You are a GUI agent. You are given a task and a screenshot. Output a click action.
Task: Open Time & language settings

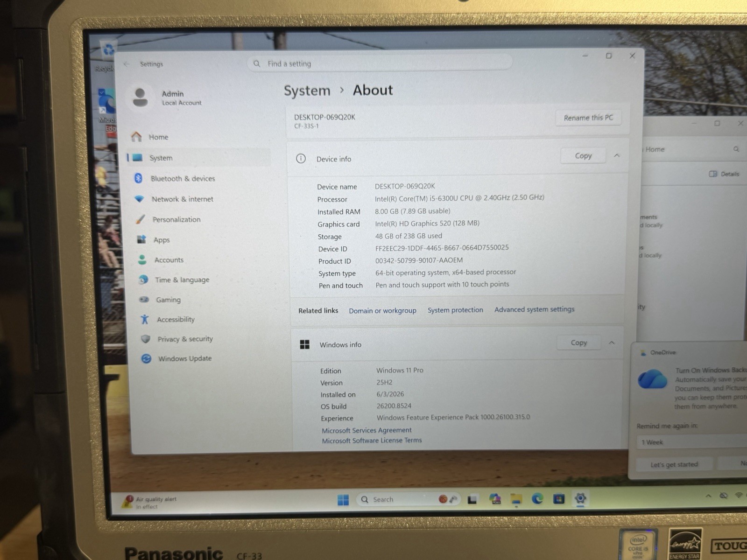pos(182,280)
